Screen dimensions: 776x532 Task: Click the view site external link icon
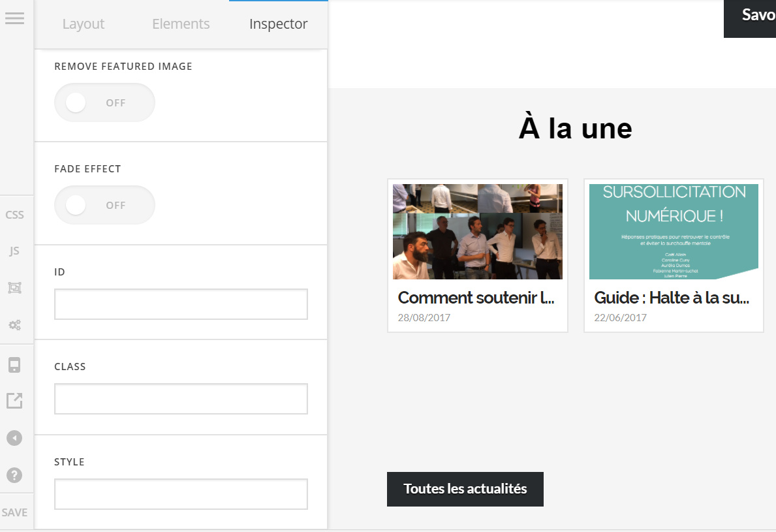[14, 400]
